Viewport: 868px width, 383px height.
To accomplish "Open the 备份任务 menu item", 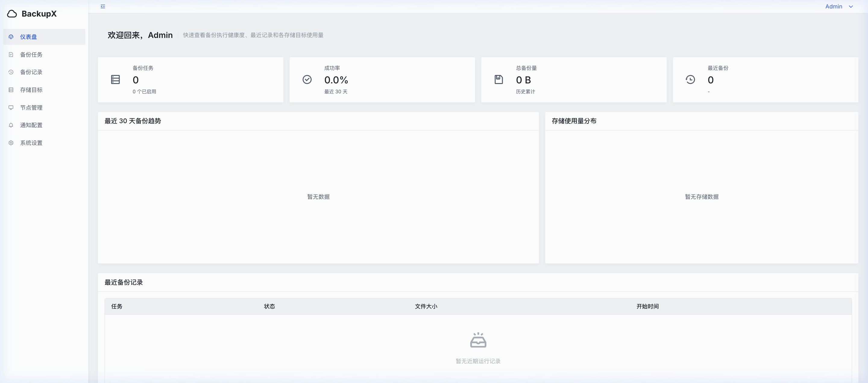I will (31, 54).
